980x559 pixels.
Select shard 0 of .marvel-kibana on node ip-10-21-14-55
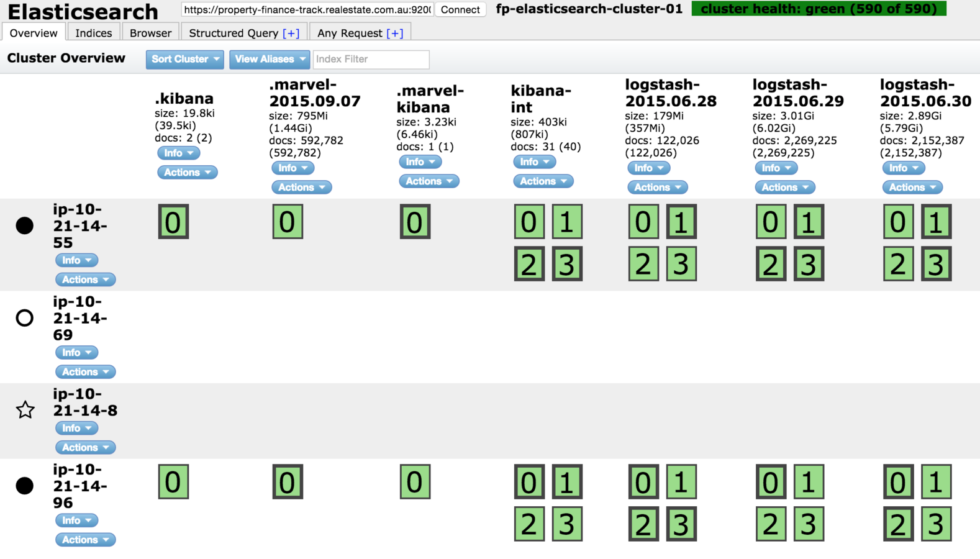click(415, 222)
